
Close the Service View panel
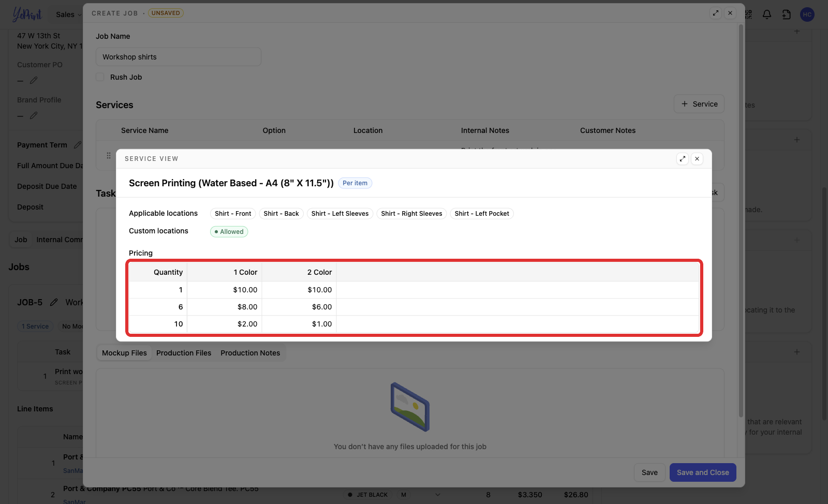click(697, 159)
